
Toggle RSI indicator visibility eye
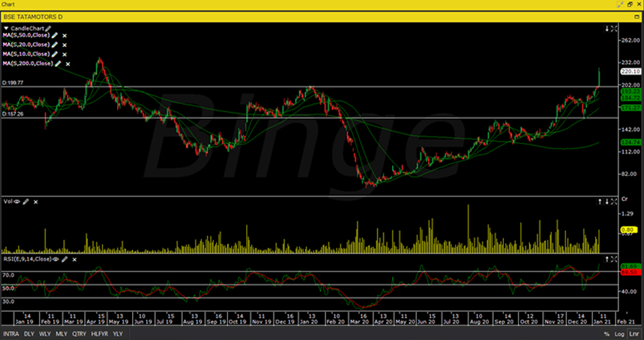(56, 259)
